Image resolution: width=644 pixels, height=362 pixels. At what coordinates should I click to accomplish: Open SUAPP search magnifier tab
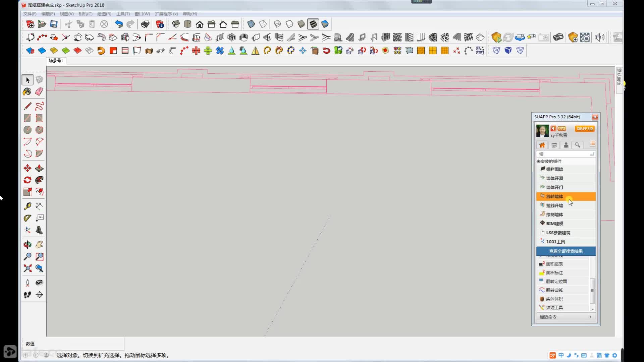578,145
